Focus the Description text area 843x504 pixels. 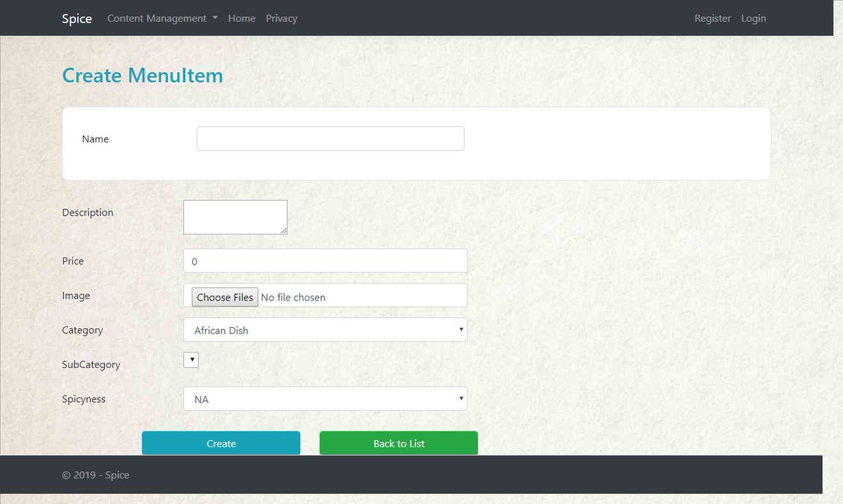coord(235,217)
